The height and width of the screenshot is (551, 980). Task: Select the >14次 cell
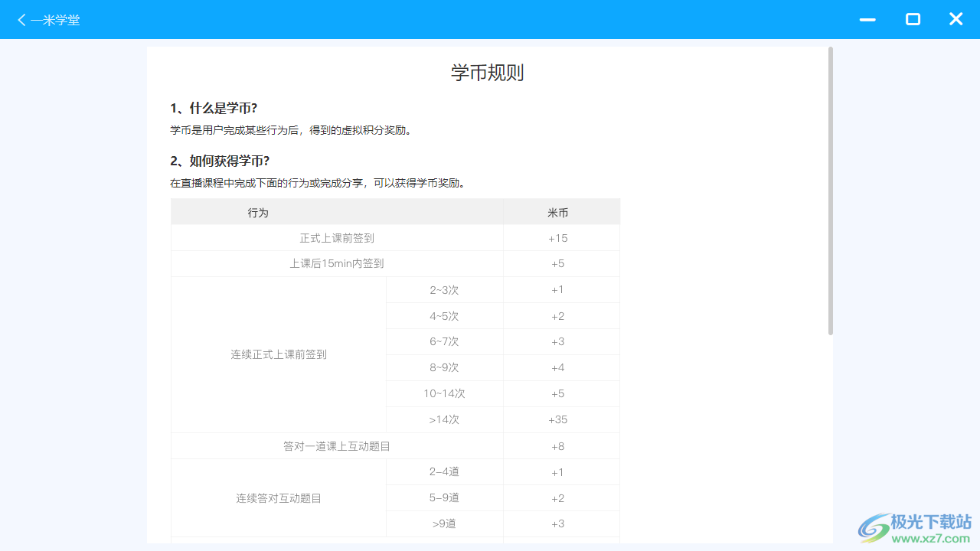(x=445, y=419)
